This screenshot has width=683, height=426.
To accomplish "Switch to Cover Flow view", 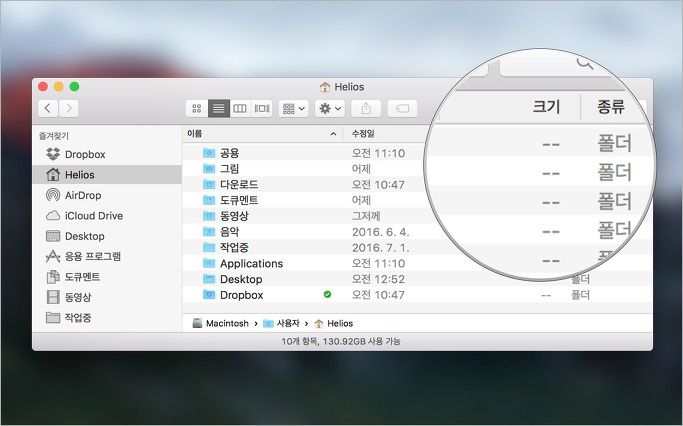I will pyautogui.click(x=262, y=108).
